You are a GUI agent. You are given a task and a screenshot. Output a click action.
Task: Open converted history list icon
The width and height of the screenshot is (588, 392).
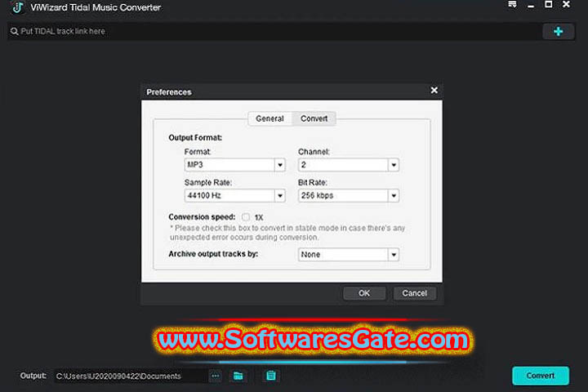tap(271, 376)
